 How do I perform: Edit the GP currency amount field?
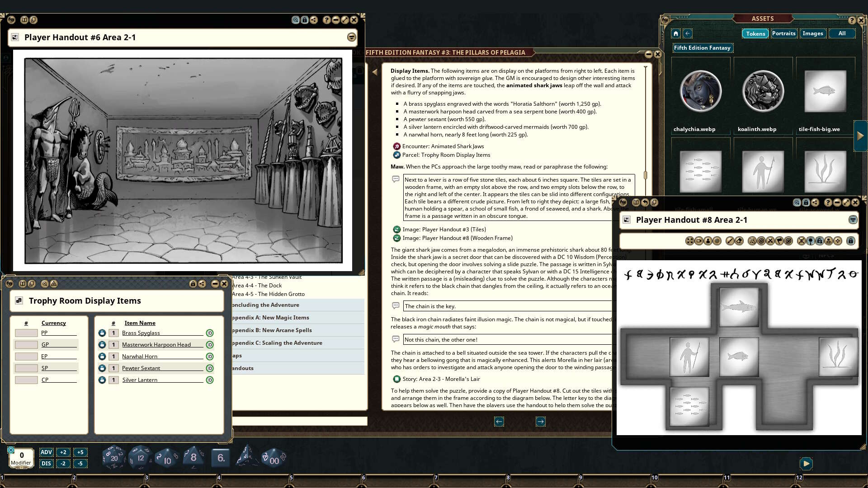pos(26,345)
